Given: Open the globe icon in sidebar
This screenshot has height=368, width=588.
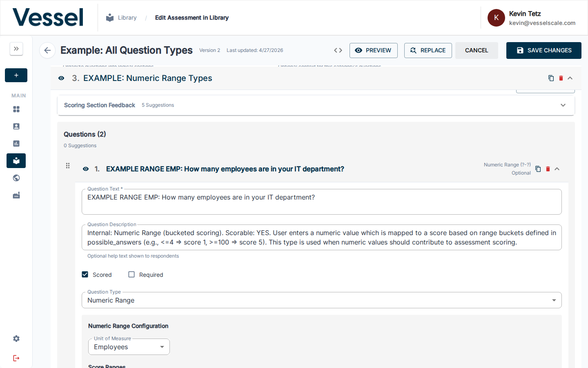Looking at the screenshot, I should click(x=16, y=178).
